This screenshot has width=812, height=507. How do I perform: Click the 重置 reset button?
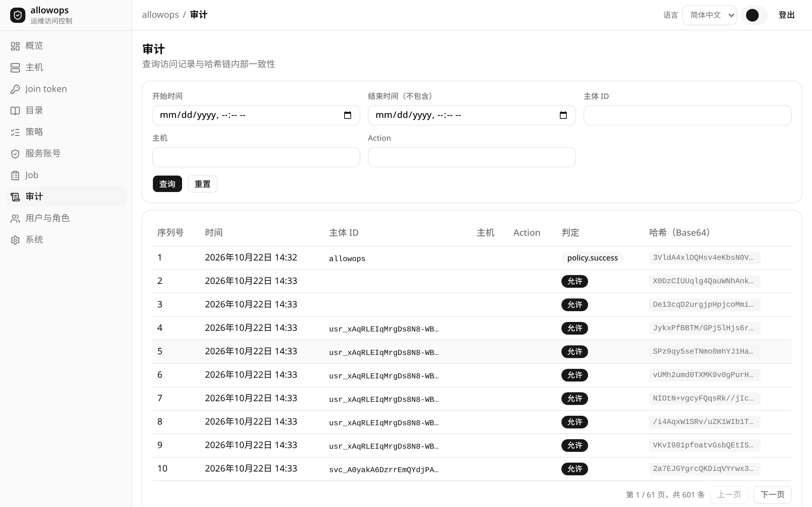[x=202, y=184]
